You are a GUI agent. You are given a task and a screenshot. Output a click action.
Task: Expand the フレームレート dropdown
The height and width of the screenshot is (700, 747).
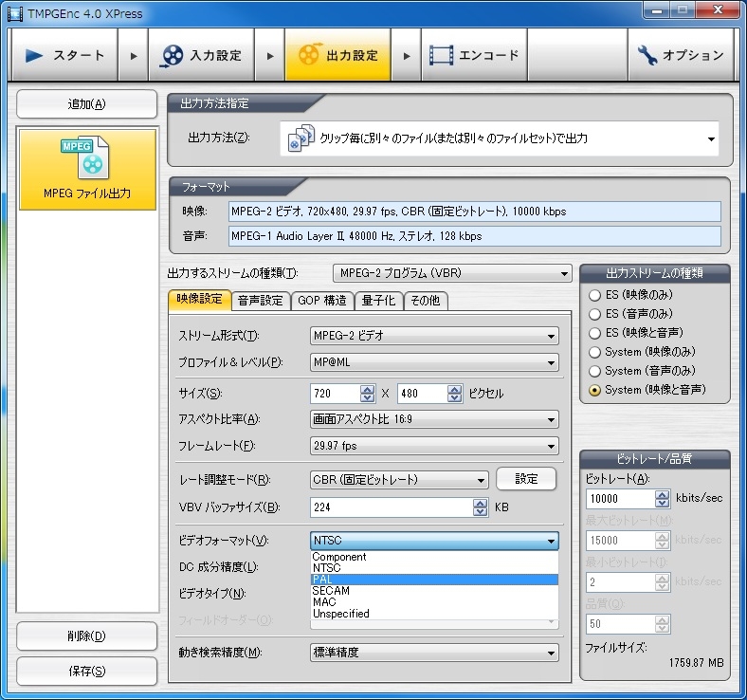click(552, 447)
